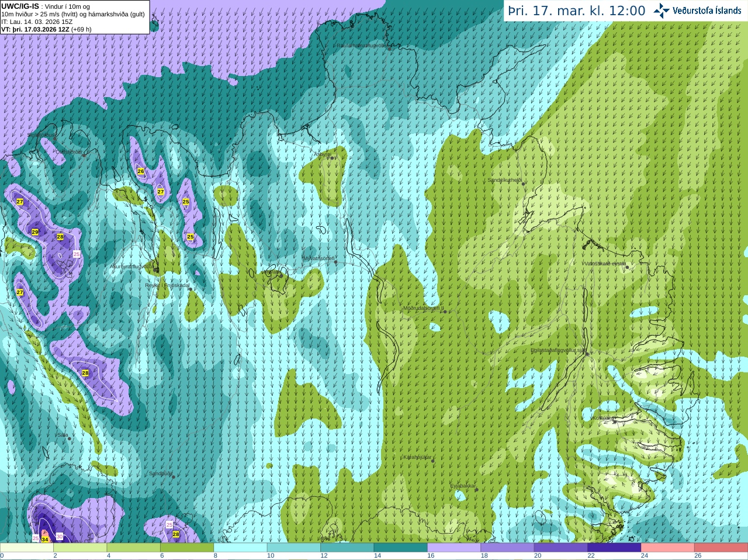Image resolution: width=748 pixels, height=560 pixels.
Task: Click the Kárahnjúkar station label
Action: (x=417, y=457)
